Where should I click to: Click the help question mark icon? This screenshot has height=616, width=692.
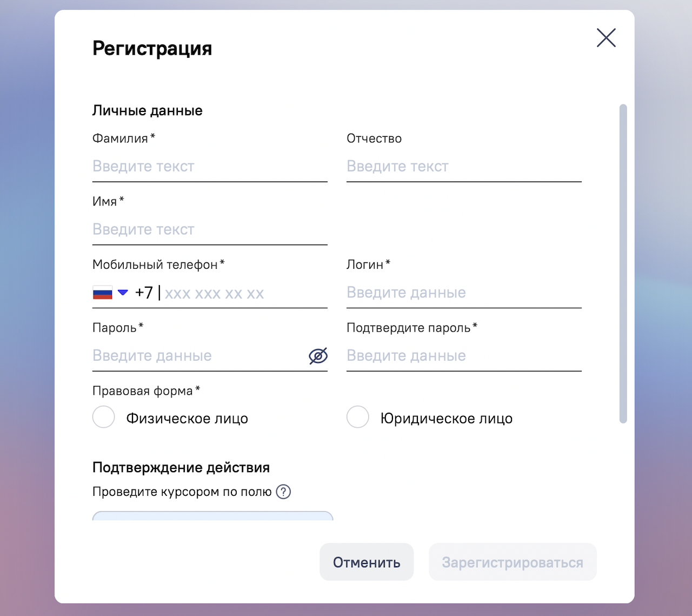[x=283, y=492]
